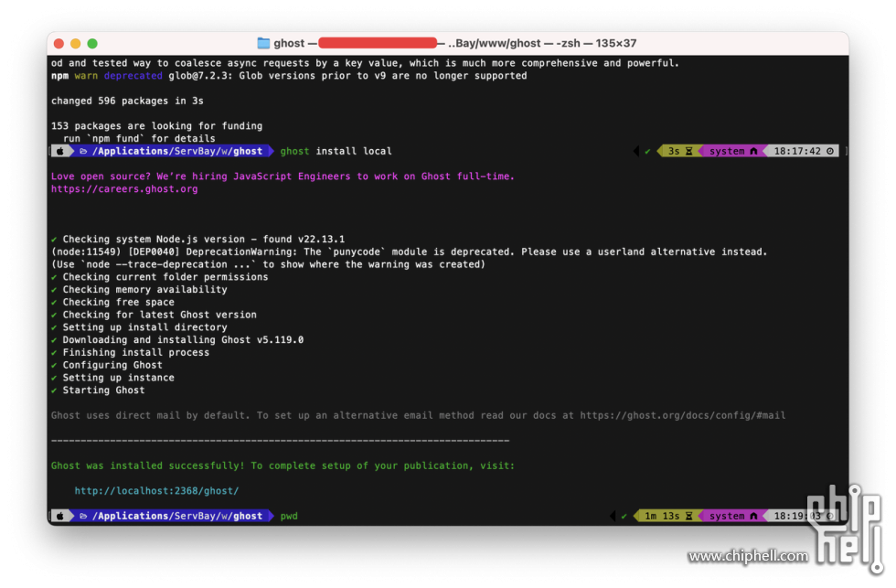Click the 'Checking for latest Ghost version' line
The image size is (896, 588).
(154, 315)
